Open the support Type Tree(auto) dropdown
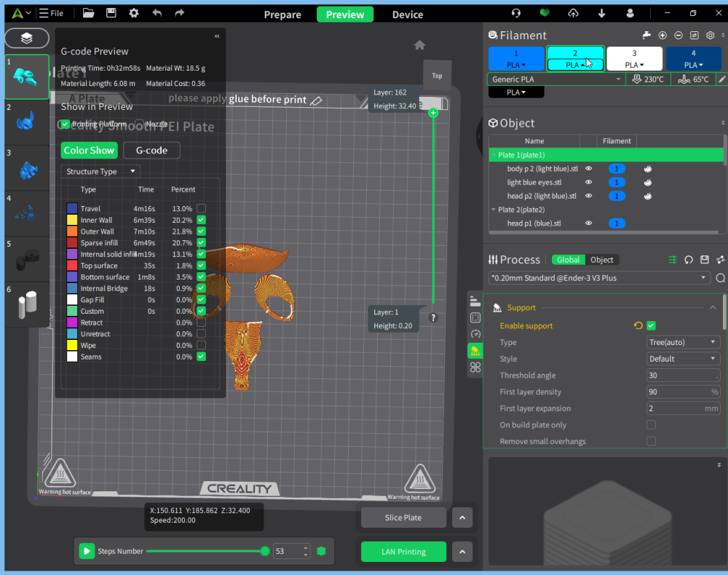This screenshot has height=575, width=728. pos(683,342)
